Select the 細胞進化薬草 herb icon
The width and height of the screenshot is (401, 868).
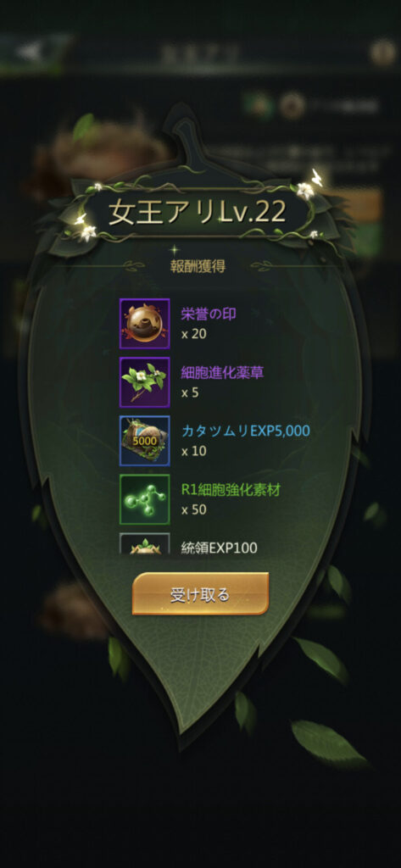click(145, 382)
